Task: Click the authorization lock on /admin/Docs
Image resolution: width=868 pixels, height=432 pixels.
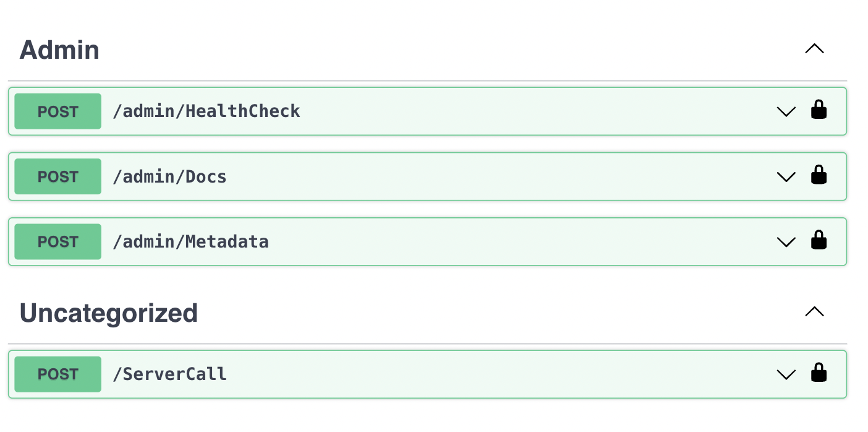Action: tap(819, 175)
